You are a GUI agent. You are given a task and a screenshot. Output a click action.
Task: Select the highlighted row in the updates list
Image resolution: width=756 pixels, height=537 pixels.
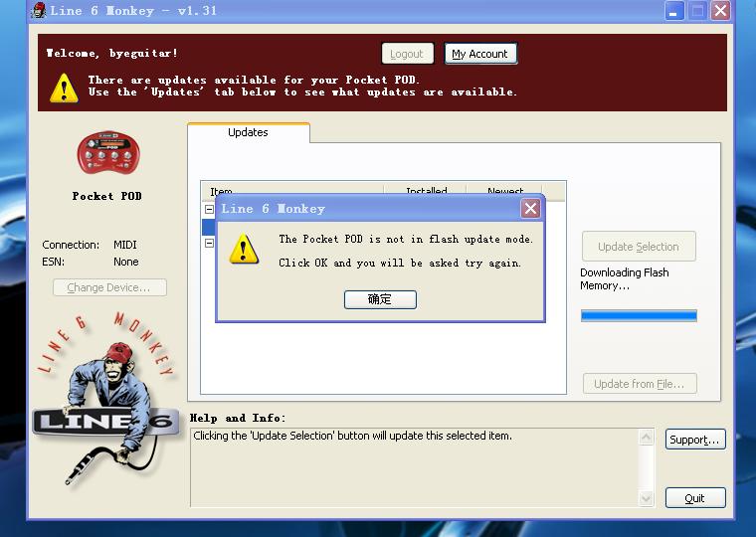click(208, 227)
